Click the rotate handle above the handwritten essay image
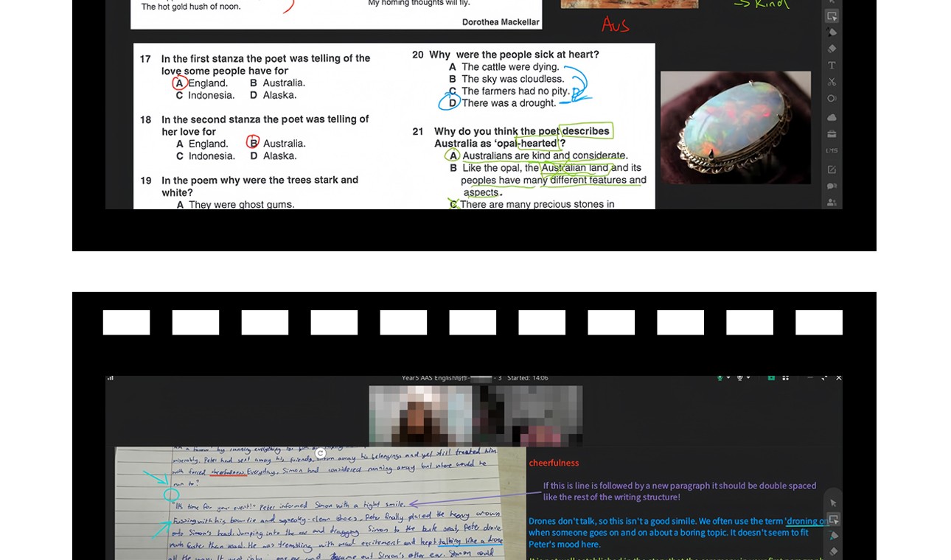The image size is (951, 560). [321, 453]
